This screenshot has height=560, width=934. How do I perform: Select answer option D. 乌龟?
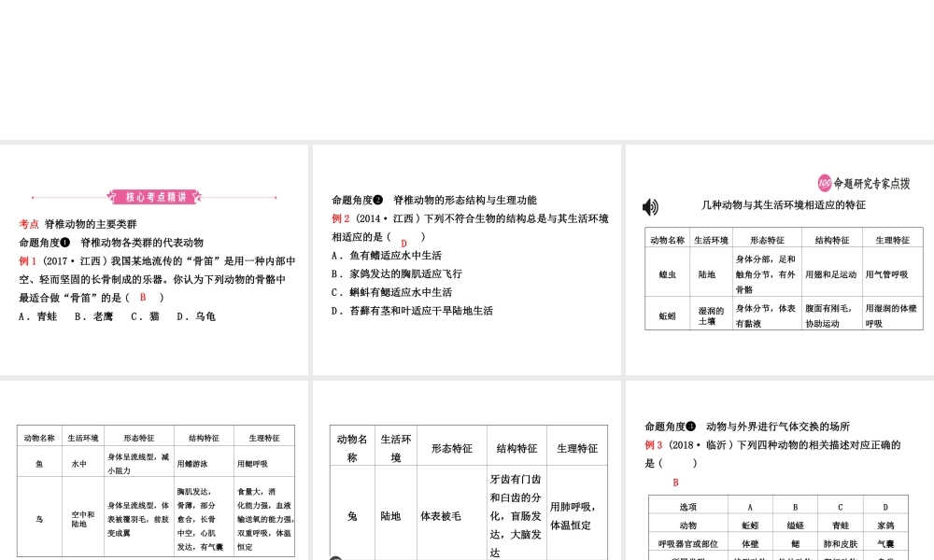click(x=196, y=316)
